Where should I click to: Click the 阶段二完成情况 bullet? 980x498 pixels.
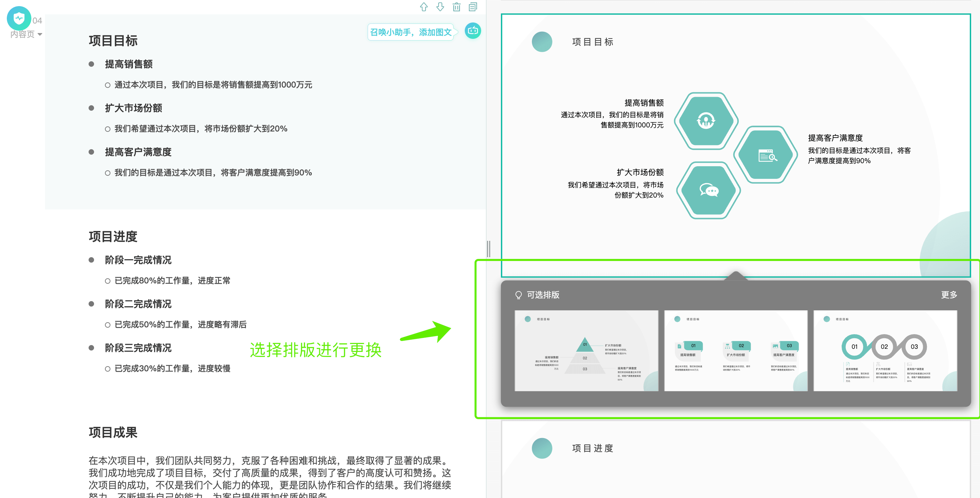coord(138,304)
